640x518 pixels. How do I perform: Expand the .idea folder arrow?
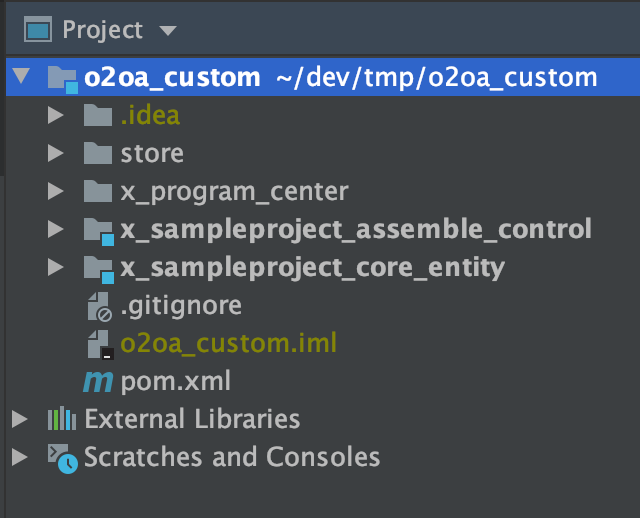[x=56, y=115]
